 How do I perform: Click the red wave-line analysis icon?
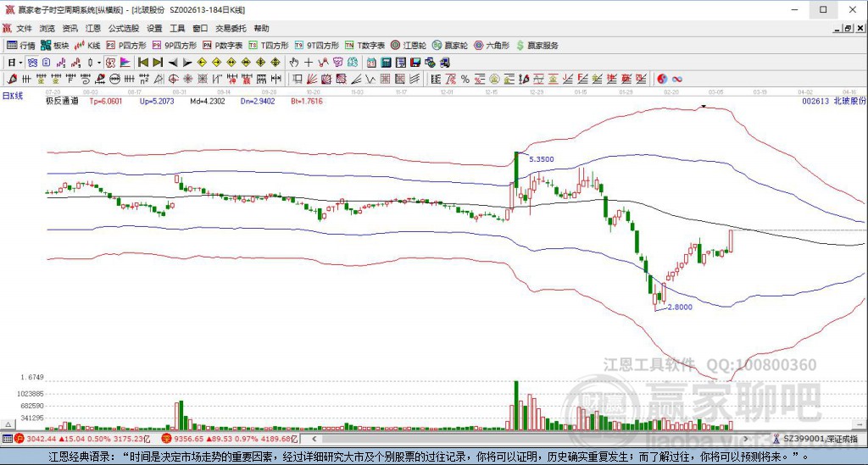(x=323, y=62)
